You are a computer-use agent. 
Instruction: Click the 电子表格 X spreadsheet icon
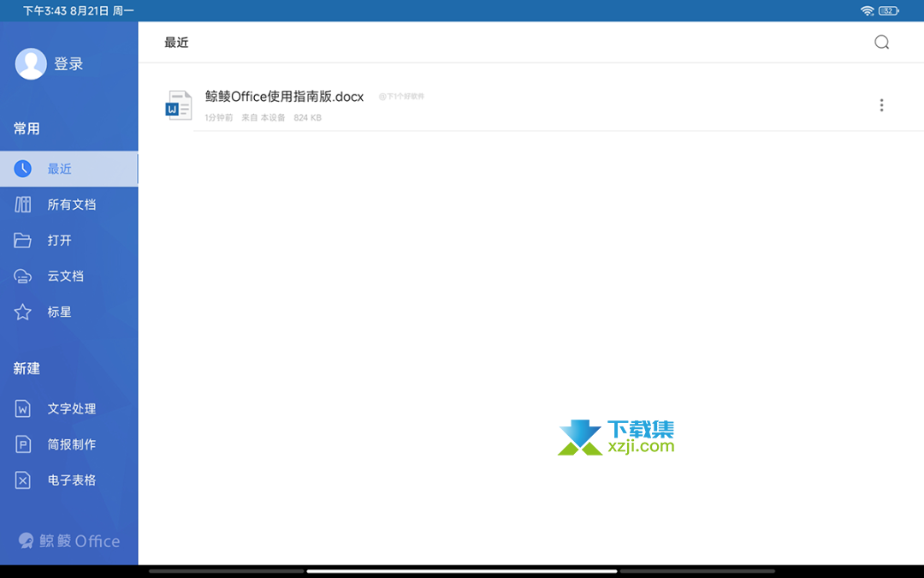point(22,480)
